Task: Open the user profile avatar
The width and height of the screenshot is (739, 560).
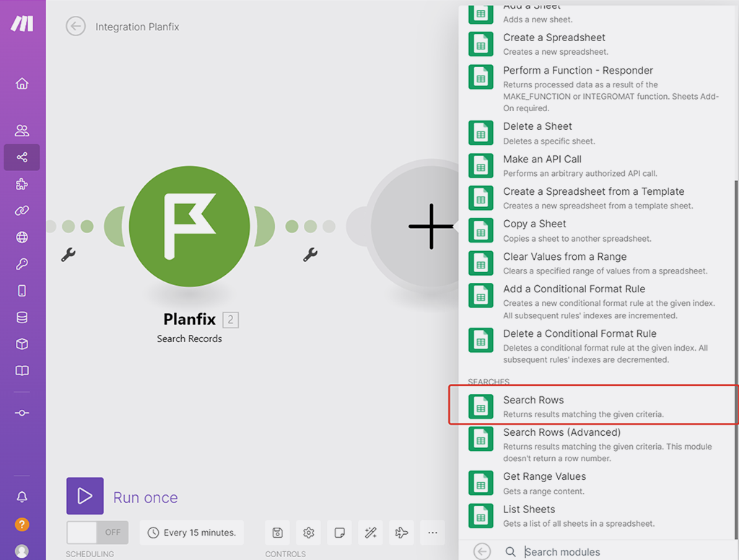Action: pyautogui.click(x=22, y=551)
